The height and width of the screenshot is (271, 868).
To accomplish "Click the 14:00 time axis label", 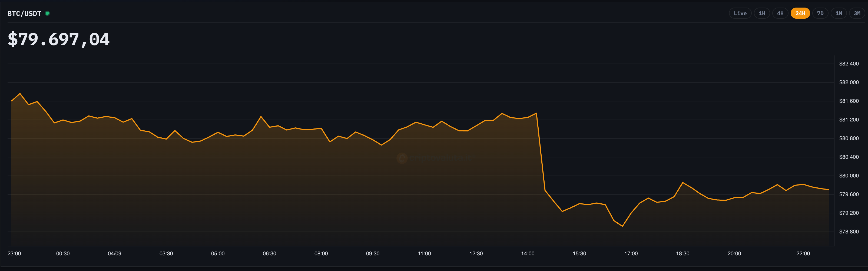I will point(528,253).
